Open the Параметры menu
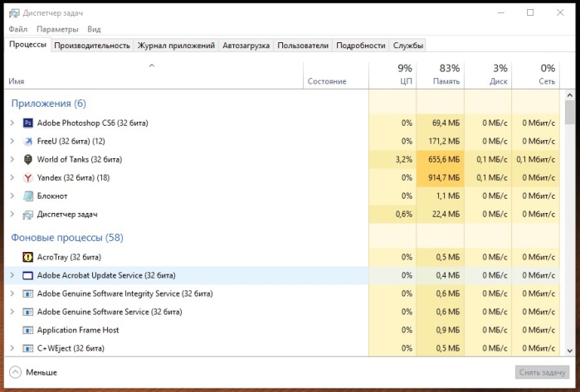The image size is (580, 392). point(57,29)
